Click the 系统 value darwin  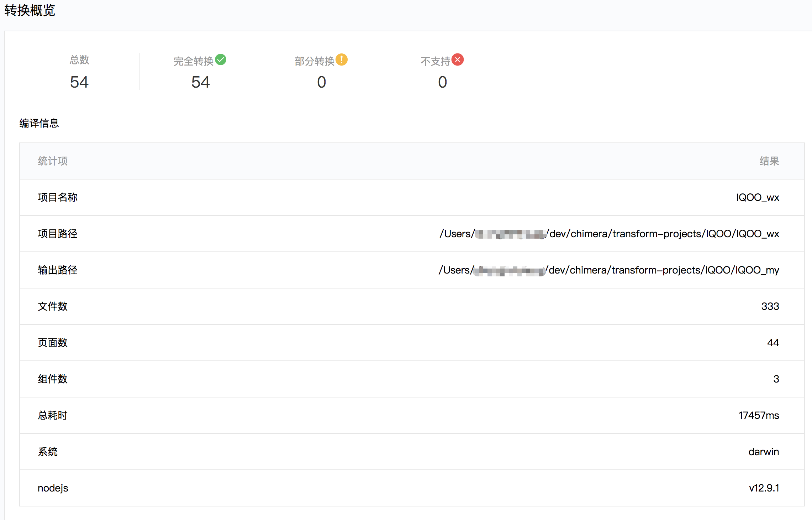pyautogui.click(x=764, y=452)
